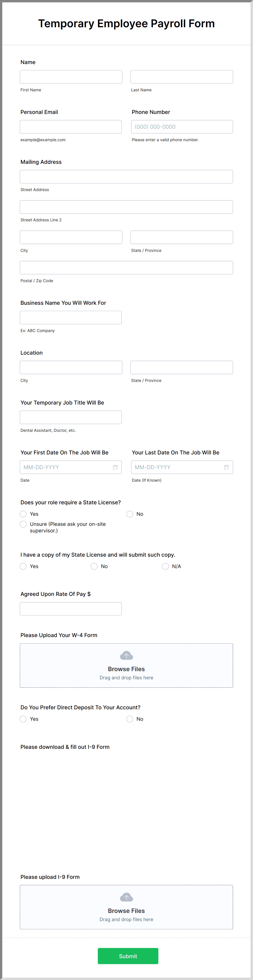Image resolution: width=253 pixels, height=980 pixels.
Task: Open calendar icon for first job date
Action: click(115, 467)
